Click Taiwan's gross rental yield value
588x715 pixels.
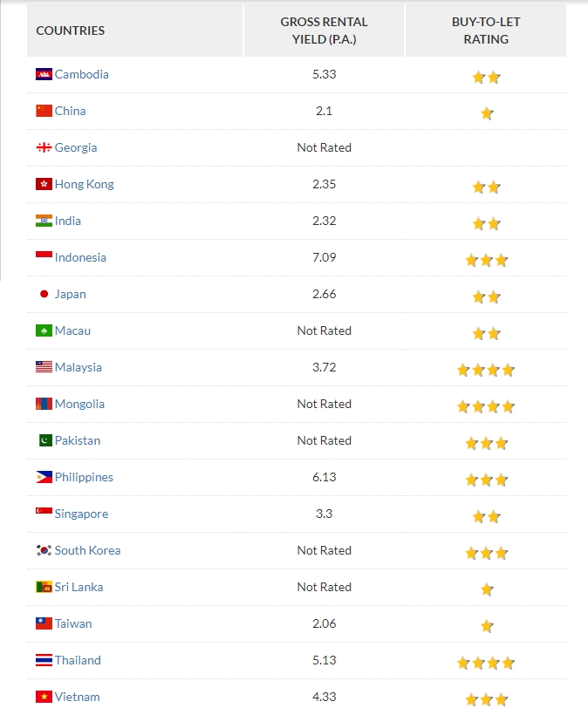(x=324, y=623)
